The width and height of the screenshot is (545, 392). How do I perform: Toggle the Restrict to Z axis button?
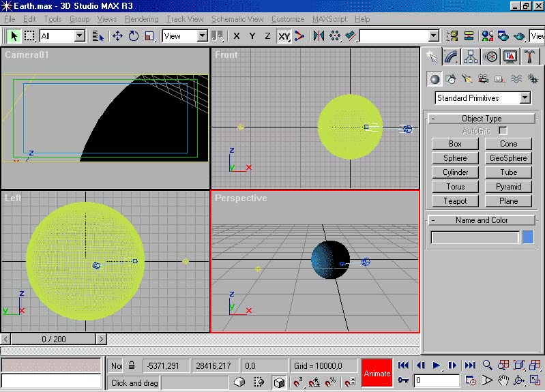pos(267,36)
